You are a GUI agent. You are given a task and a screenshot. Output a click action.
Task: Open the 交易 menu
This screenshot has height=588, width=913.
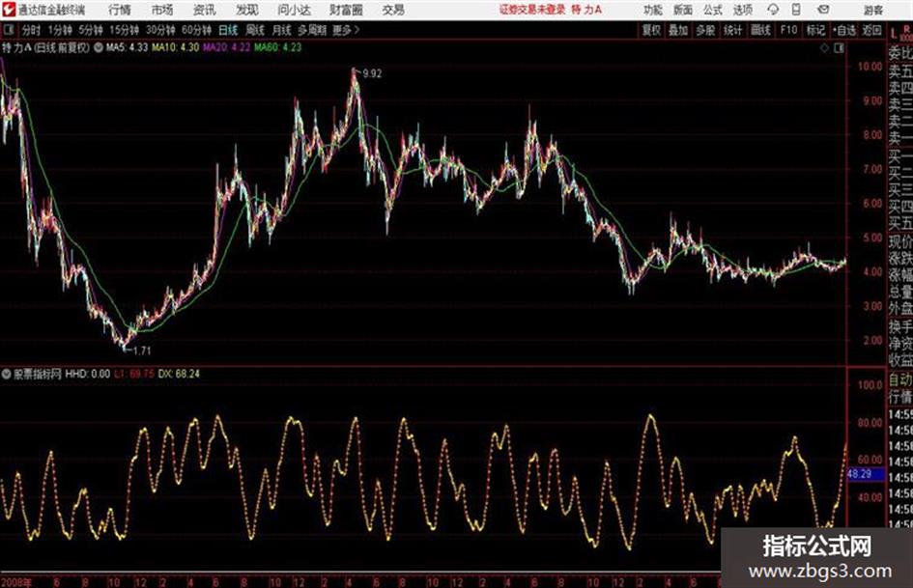(393, 10)
